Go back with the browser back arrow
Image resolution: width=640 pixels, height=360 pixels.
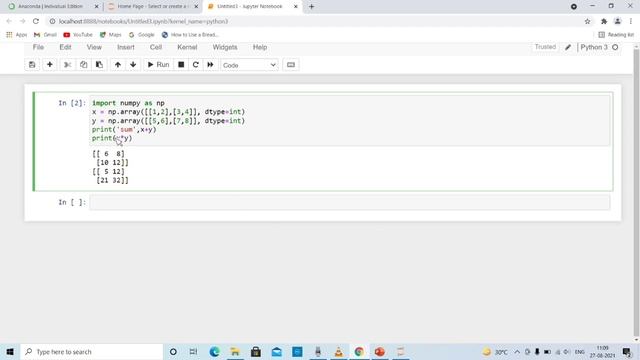[9, 21]
